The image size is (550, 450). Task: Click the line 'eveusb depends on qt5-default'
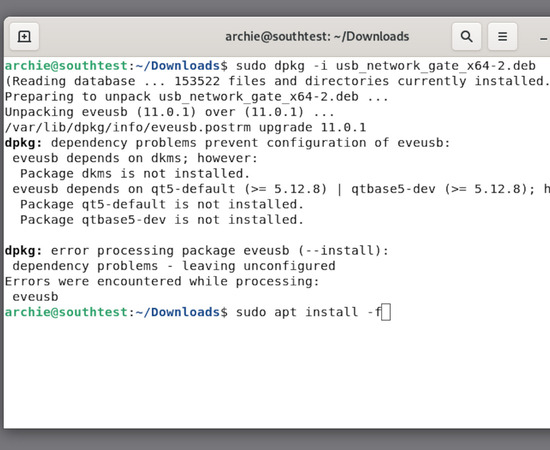[281, 189]
